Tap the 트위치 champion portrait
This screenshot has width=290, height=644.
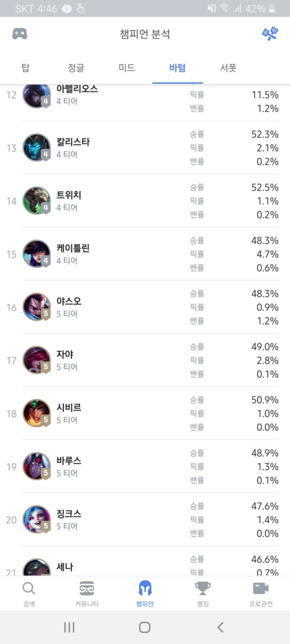tap(37, 201)
